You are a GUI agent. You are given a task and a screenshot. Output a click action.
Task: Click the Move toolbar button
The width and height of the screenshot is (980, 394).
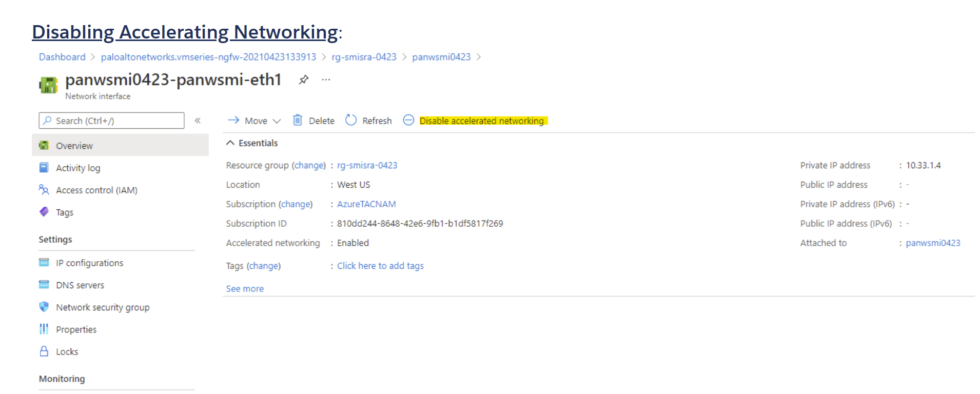point(254,121)
